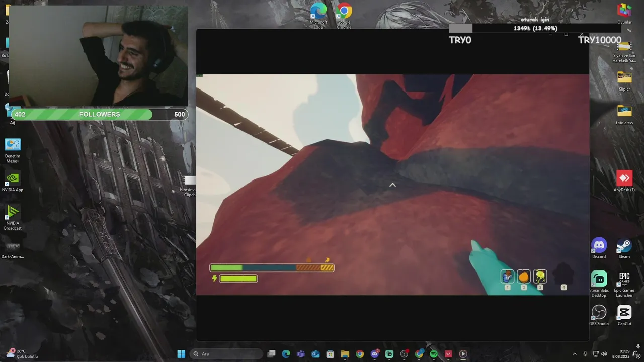644x362 pixels.
Task: Select inventory slot 3 yellow item
Action: coord(540,277)
